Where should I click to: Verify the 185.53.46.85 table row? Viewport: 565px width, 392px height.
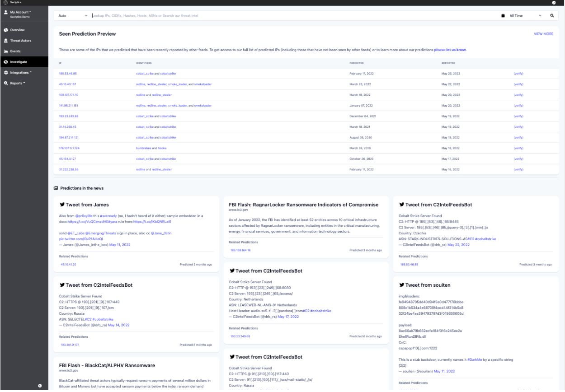518,73
